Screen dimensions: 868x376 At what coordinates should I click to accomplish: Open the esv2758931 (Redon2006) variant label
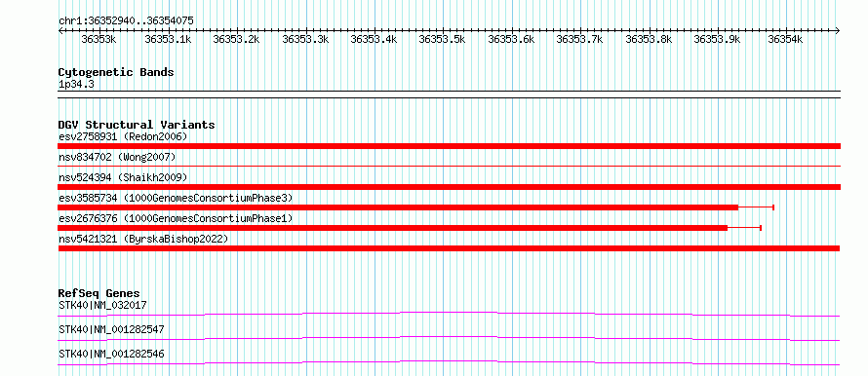[123, 136]
